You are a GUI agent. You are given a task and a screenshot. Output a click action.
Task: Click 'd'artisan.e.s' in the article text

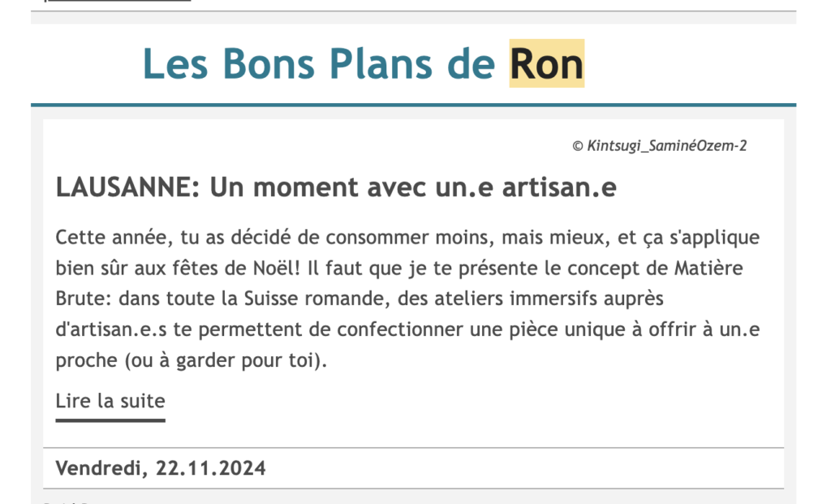pyautogui.click(x=110, y=330)
